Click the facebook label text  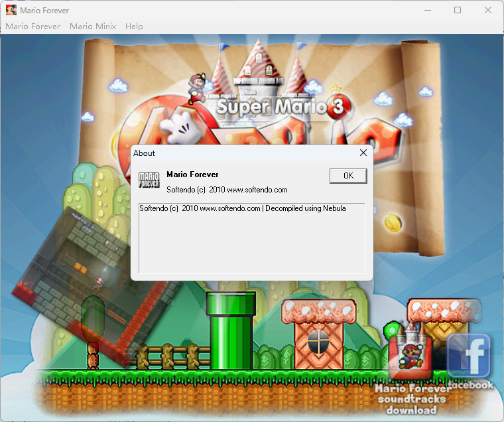(x=472, y=385)
